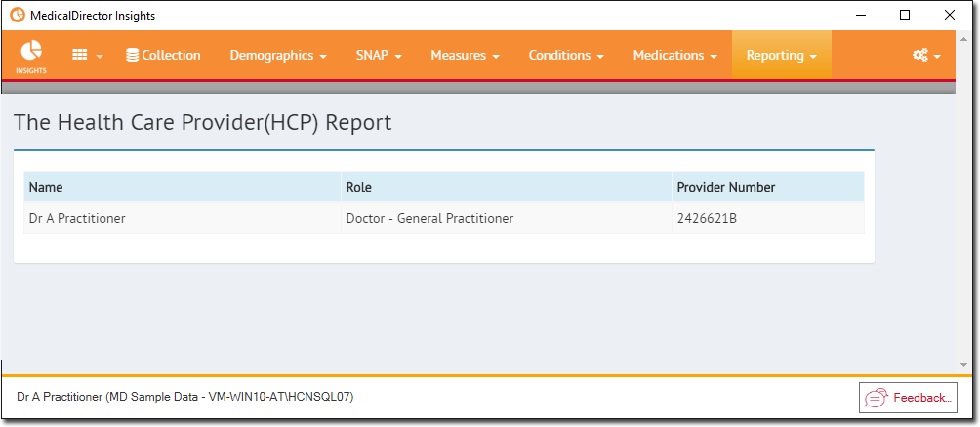This screenshot has height=427, width=980.
Task: Click the Feedback button
Action: (908, 398)
